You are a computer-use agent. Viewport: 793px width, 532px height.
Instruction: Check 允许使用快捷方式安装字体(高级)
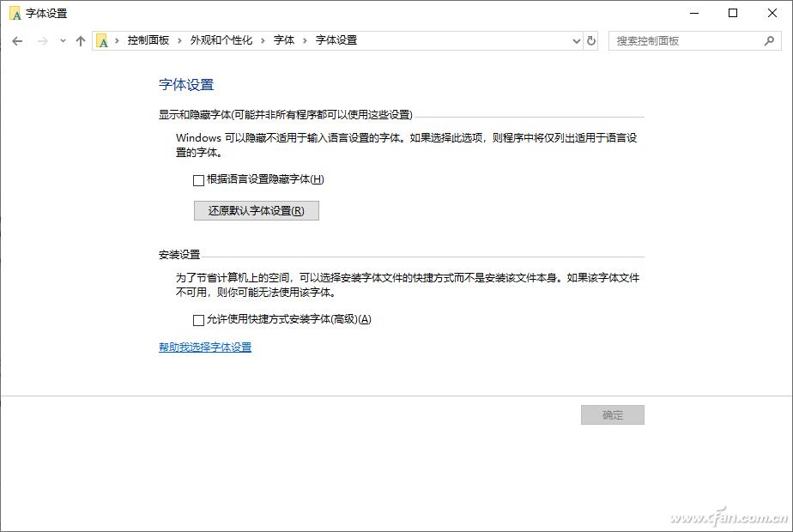coord(196,318)
